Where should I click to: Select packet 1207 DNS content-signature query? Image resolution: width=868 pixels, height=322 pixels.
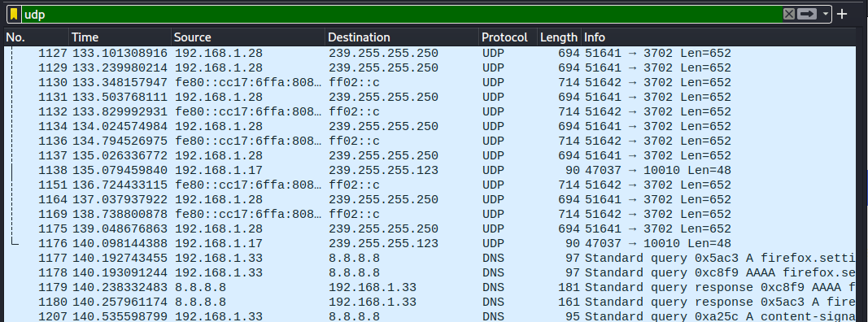(x=430, y=316)
